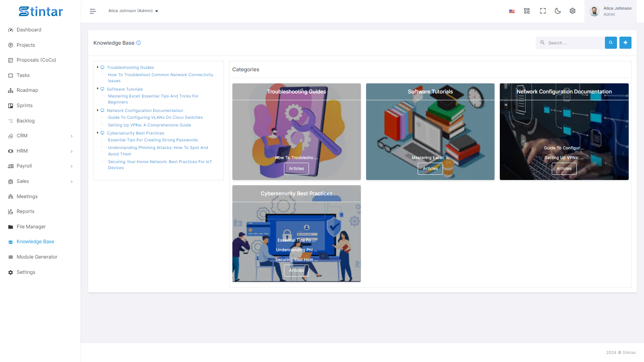Collapse the Troubleshooting Guides tree node
644x362 pixels.
coord(97,67)
